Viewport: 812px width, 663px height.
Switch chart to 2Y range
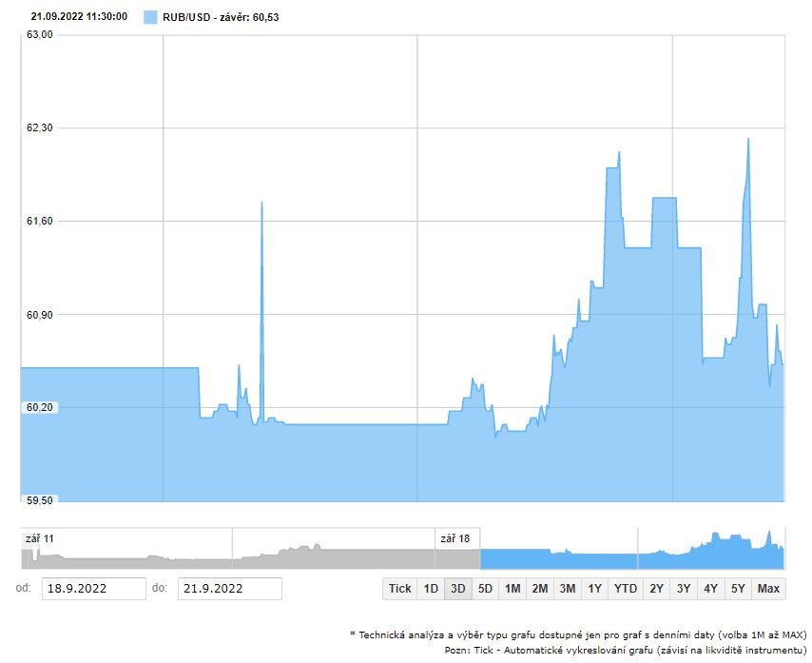656,589
